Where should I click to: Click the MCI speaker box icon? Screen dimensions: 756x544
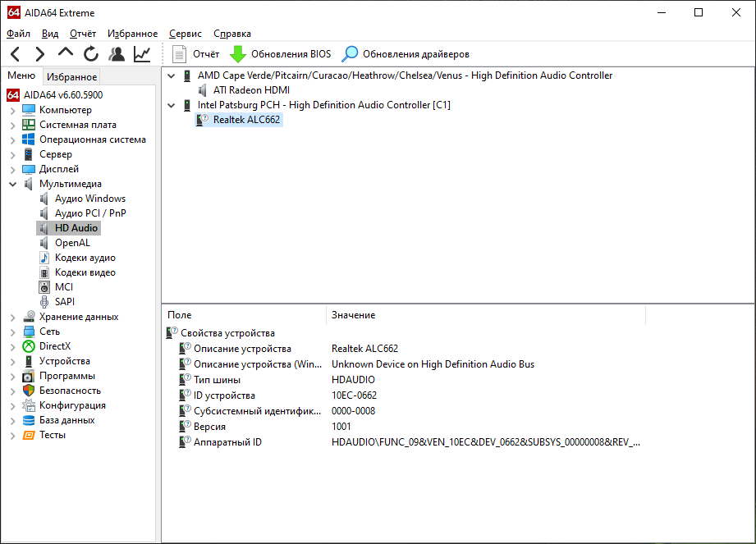[44, 287]
